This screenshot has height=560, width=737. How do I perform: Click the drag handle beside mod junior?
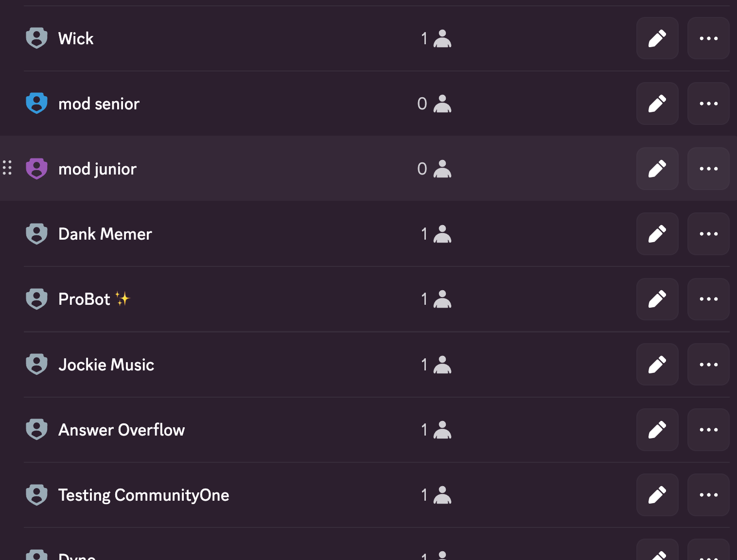click(x=7, y=168)
